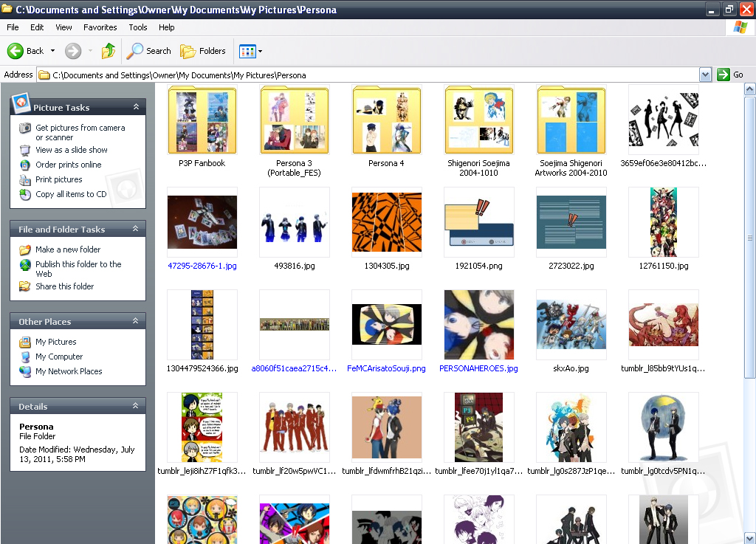Open the Address bar dropdown

pyautogui.click(x=705, y=75)
